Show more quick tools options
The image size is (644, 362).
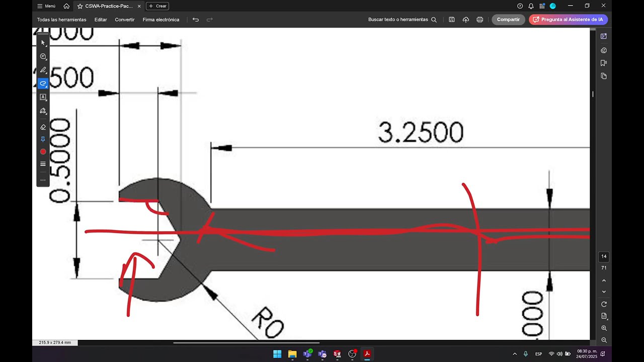click(43, 180)
